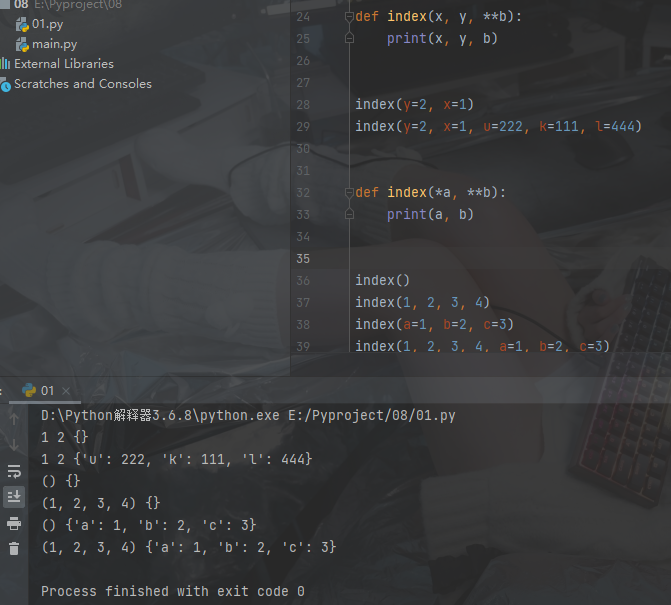
Task: Toggle soft-wrap in run console
Action: pyautogui.click(x=14, y=471)
